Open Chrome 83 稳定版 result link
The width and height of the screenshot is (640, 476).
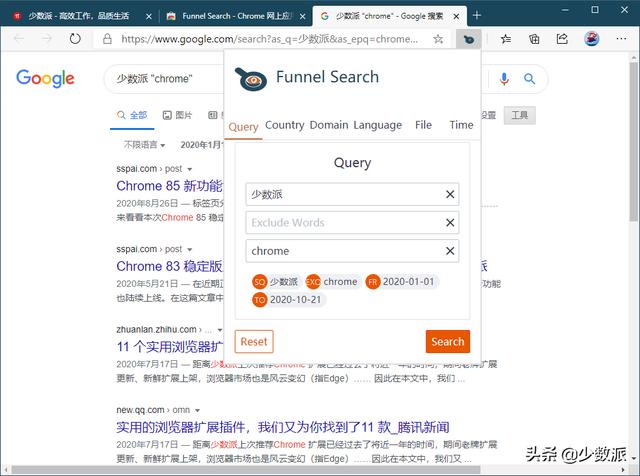coord(170,267)
